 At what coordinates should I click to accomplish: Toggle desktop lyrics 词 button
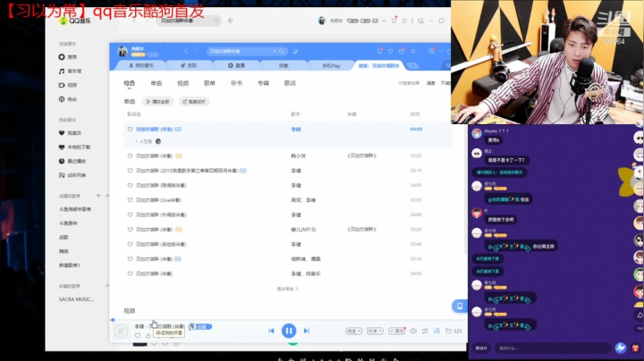436,331
